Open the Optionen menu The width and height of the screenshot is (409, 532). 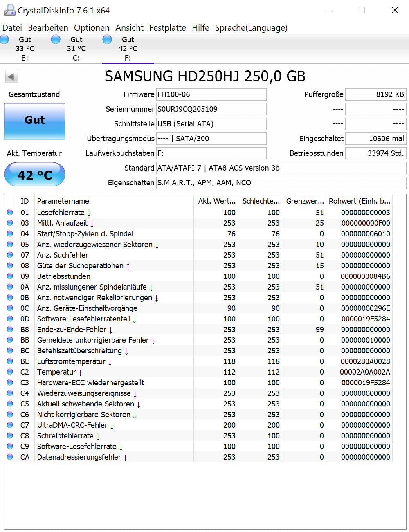tap(92, 28)
